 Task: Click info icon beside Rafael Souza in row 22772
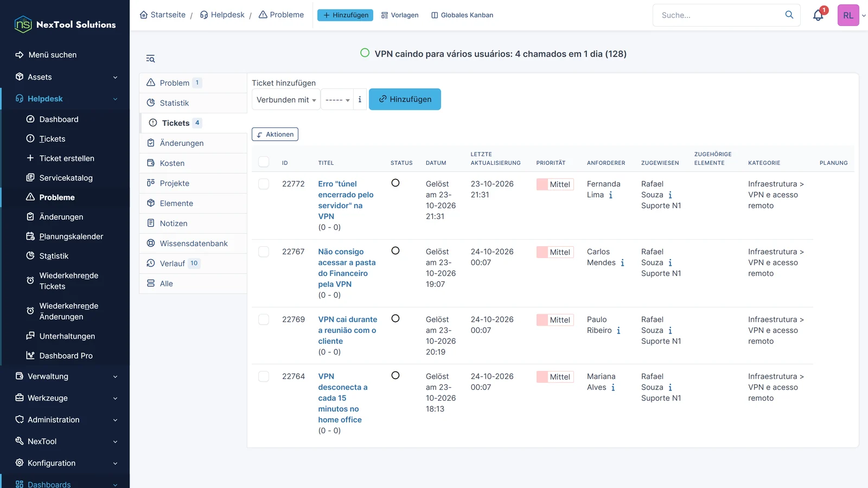pos(670,195)
